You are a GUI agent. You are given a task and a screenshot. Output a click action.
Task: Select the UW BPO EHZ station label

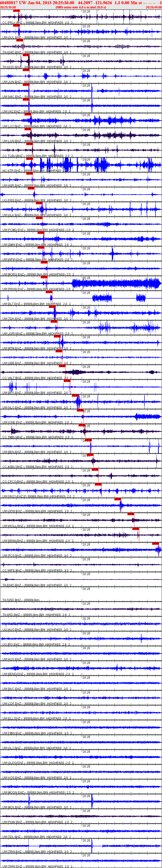click(x=12, y=393)
